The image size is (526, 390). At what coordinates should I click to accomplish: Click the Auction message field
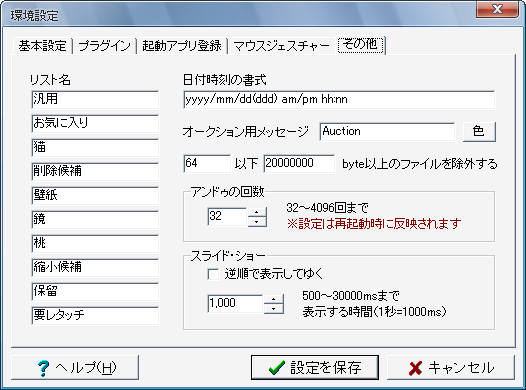(387, 131)
